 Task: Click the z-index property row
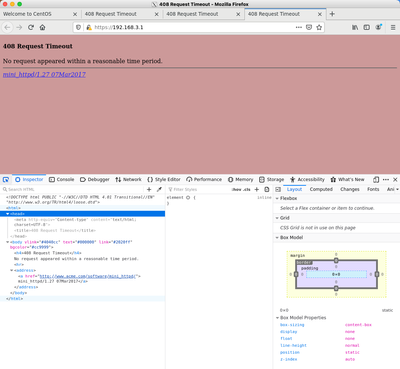(x=337, y=360)
